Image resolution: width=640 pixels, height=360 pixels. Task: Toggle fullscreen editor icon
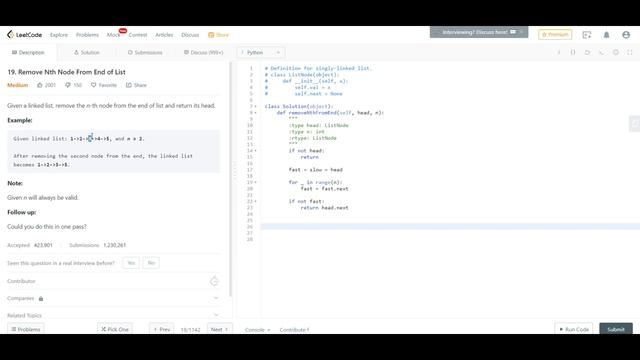coord(630,52)
